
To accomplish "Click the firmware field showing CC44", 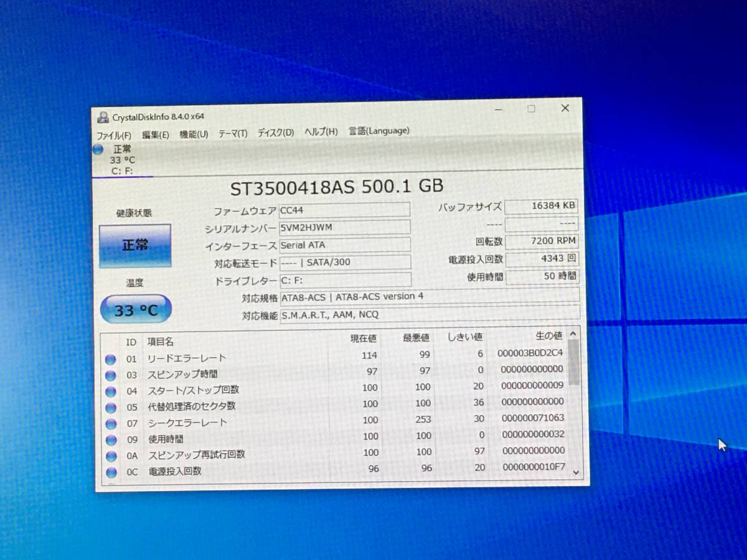I will (x=344, y=210).
